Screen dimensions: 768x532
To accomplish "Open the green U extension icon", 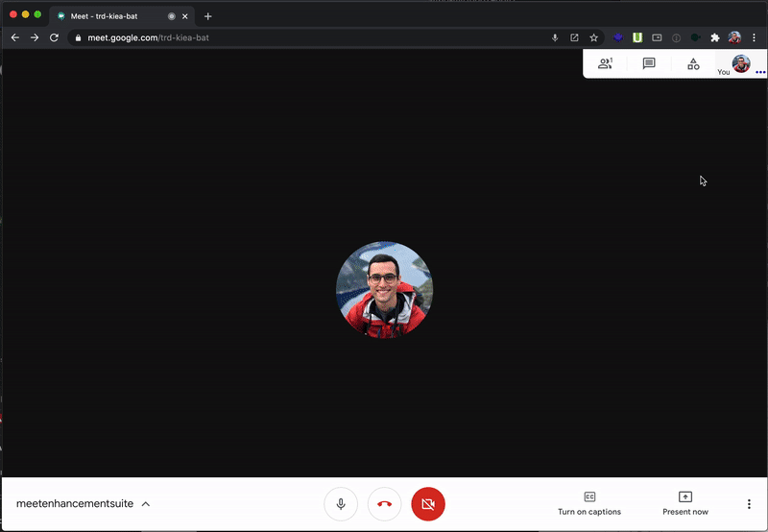I will coord(637,37).
